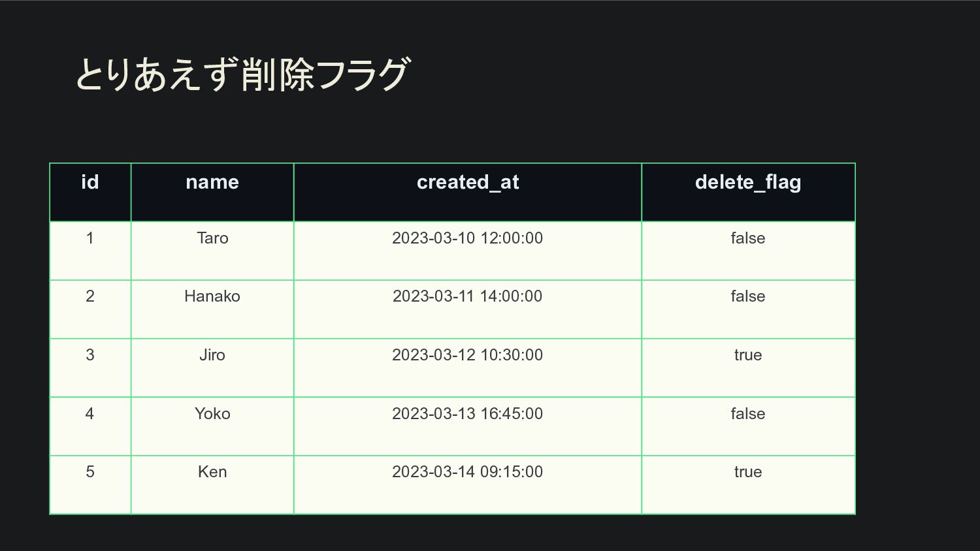
Task: Select timestamp 2023-03-12 10:30:00
Action: (468, 355)
